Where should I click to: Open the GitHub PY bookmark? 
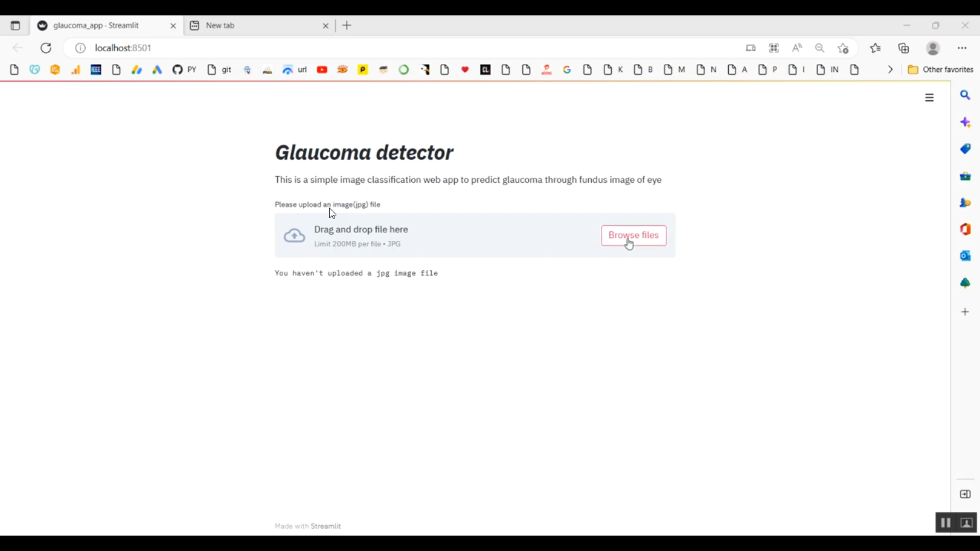tap(184, 70)
